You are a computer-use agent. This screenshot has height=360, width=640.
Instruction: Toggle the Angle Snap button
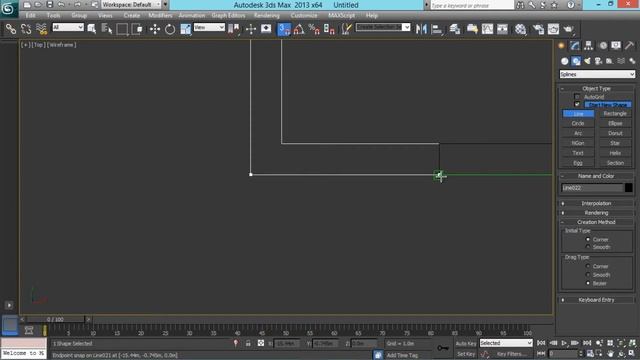click(x=299, y=29)
